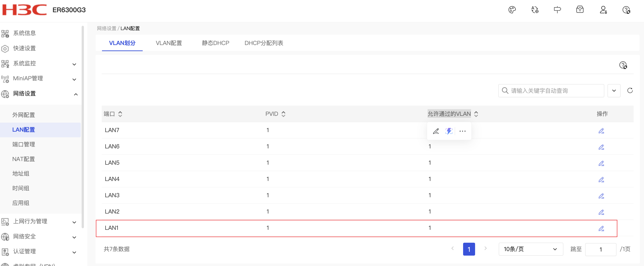Click the refresh icon beside search box

(630, 90)
